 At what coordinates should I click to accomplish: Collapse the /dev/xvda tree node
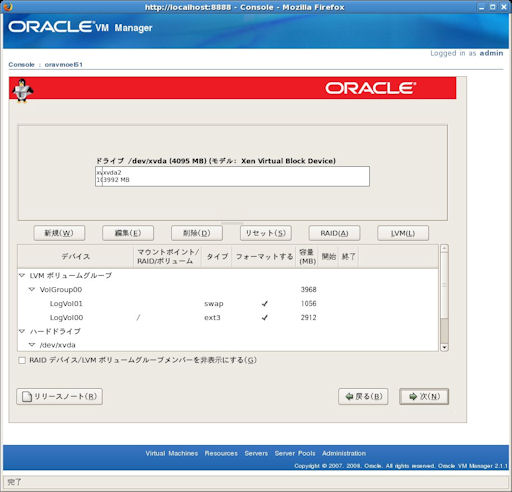coord(32,345)
